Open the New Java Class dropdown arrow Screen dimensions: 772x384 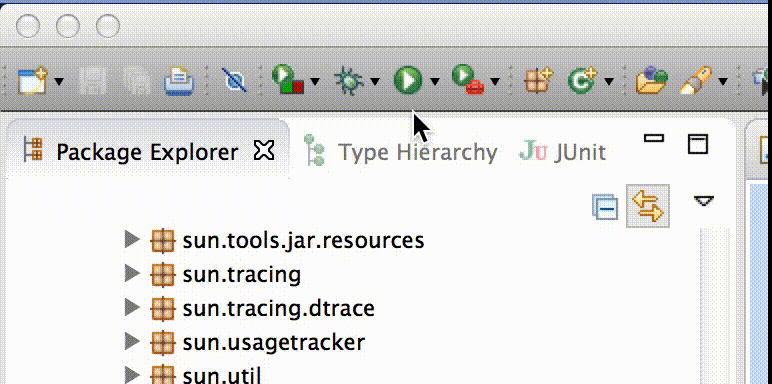[609, 81]
